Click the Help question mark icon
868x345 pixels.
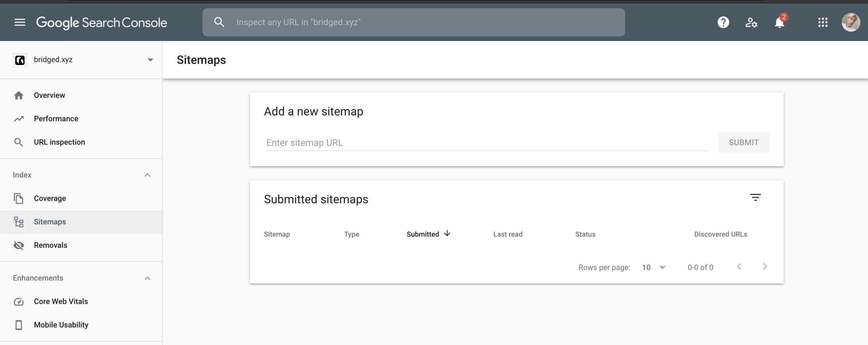point(723,22)
